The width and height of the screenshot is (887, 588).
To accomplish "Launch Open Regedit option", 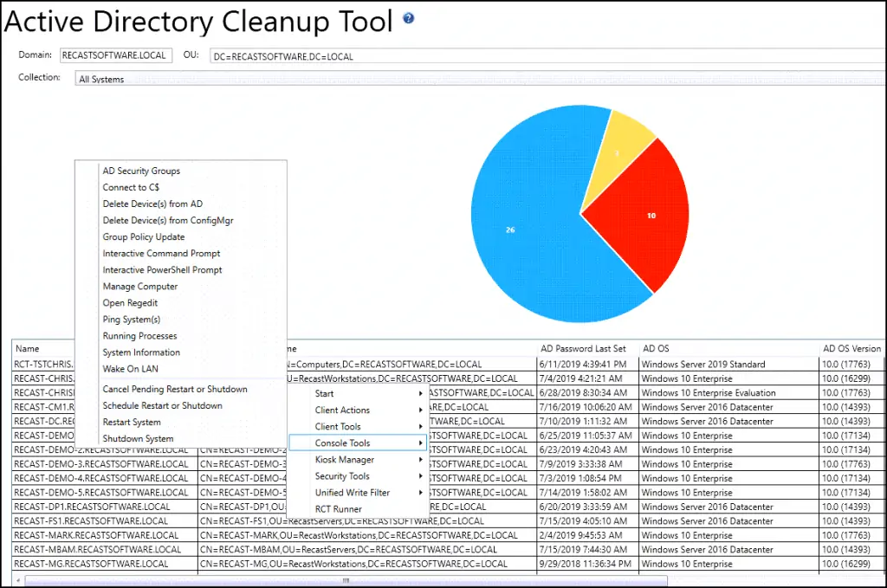I will coord(130,302).
